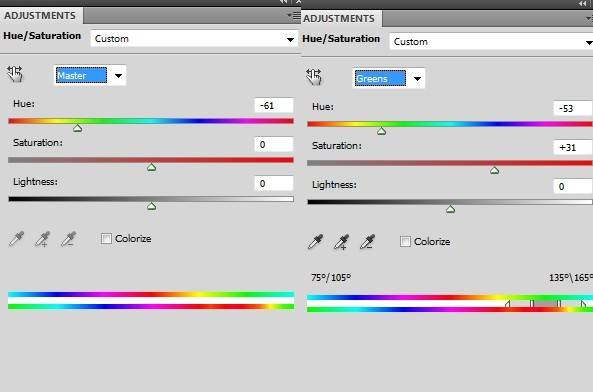Click the Hue value field showing -61
The height and width of the screenshot is (392, 593).
tap(274, 105)
